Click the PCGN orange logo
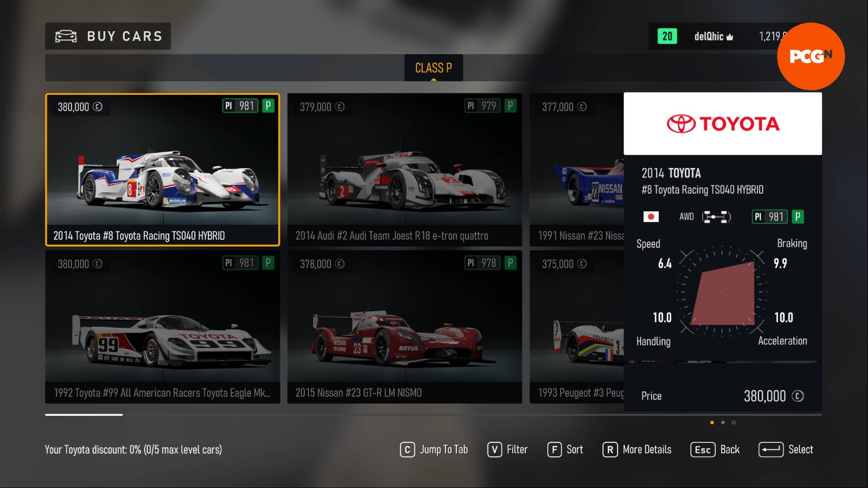The height and width of the screenshot is (488, 868). (x=811, y=56)
